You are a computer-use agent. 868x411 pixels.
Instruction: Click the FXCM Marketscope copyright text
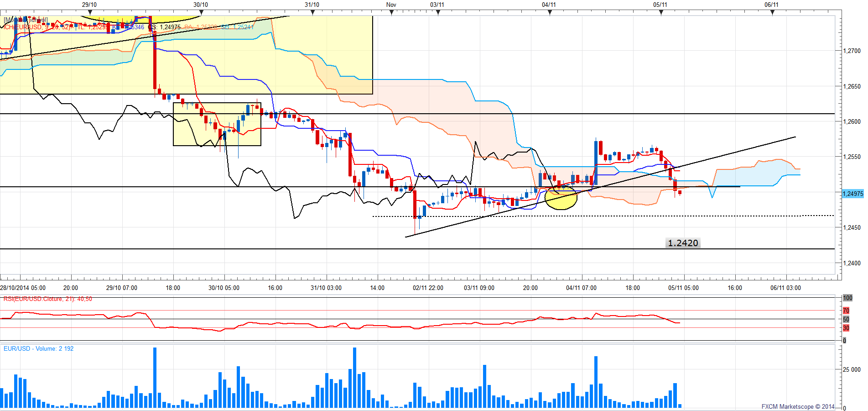[797, 406]
